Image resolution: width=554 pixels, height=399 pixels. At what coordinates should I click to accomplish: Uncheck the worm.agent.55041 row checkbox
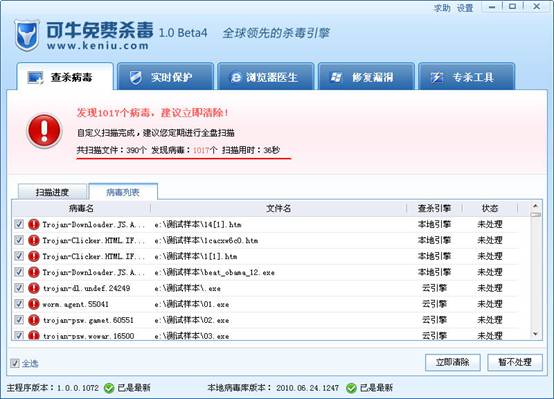[19, 304]
